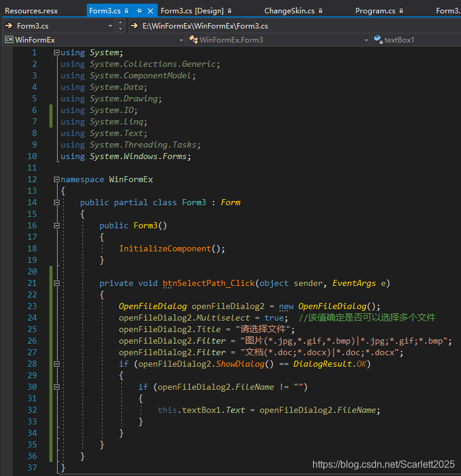Image resolution: width=461 pixels, height=476 pixels.
Task: Open the WinFormEx project dropdown
Action: tap(181, 40)
